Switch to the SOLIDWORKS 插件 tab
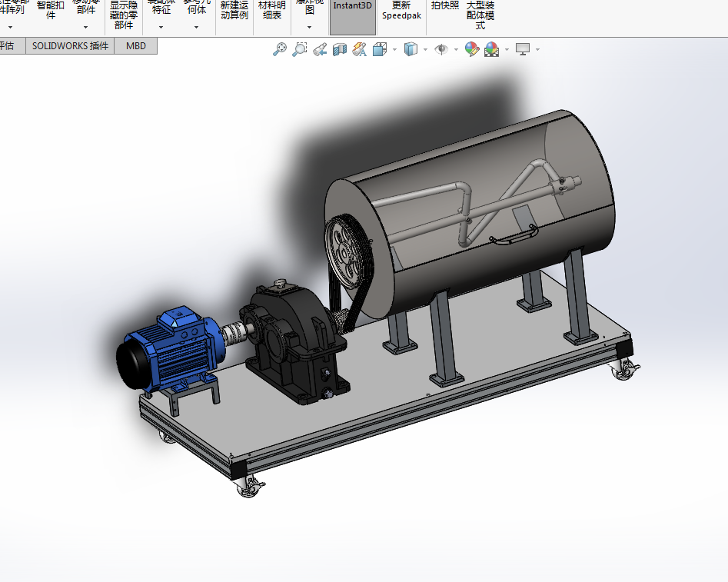The width and height of the screenshot is (728, 582). tap(70, 46)
